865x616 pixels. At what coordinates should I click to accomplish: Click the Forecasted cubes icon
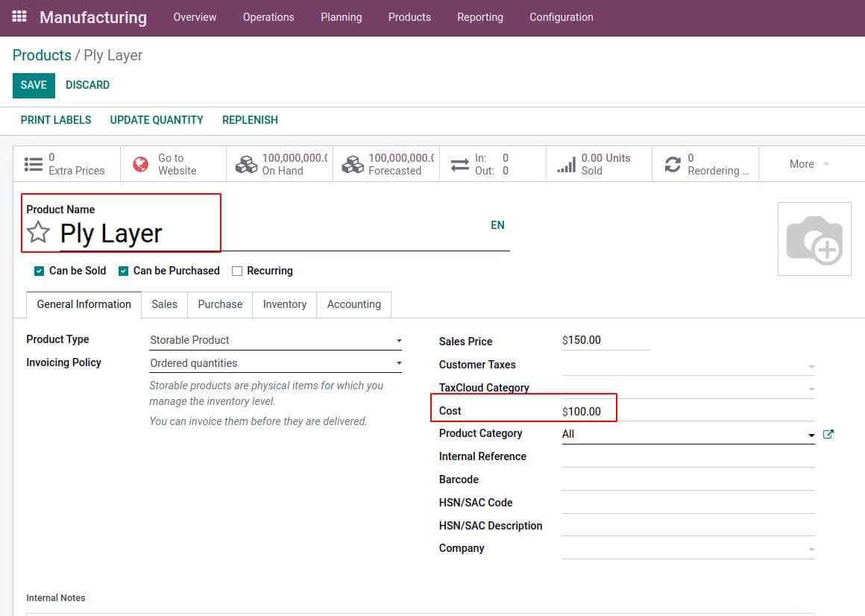point(353,164)
